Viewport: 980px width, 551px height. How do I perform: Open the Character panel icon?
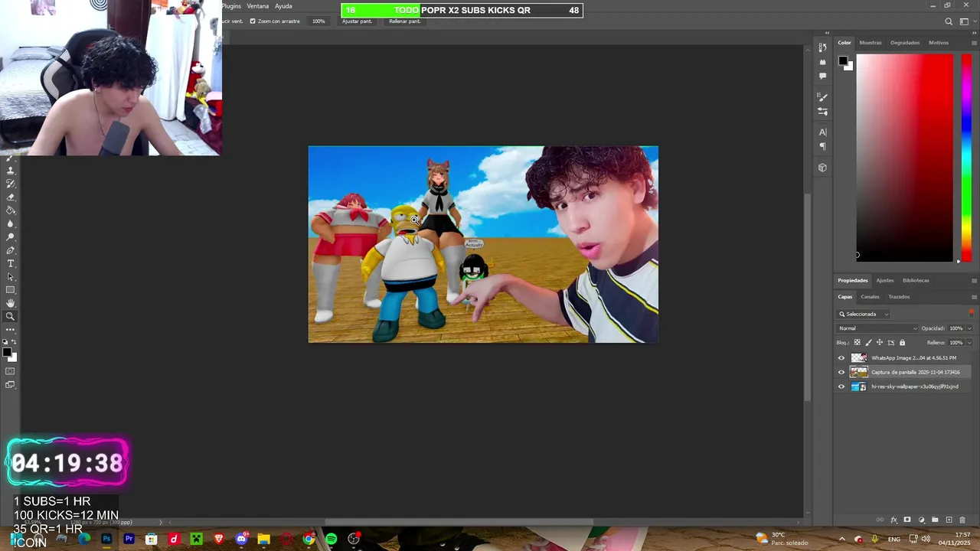click(x=822, y=132)
